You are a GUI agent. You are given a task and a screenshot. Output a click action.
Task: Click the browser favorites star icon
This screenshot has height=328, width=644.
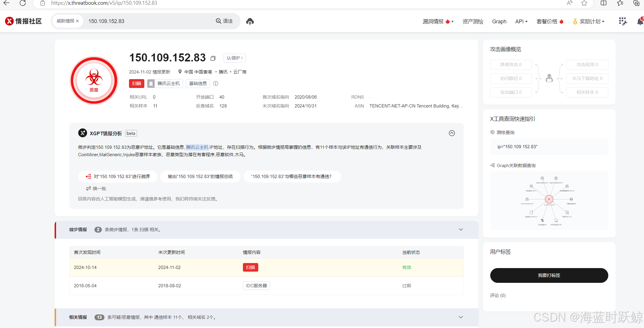[x=584, y=3]
